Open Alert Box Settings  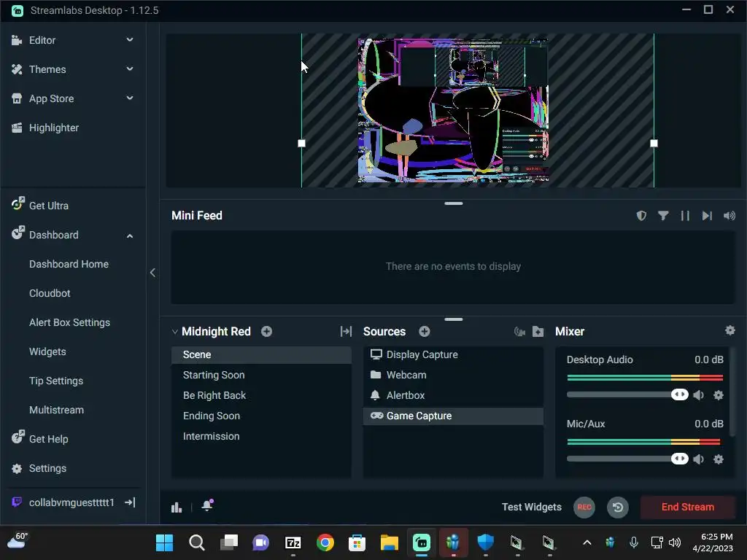pyautogui.click(x=69, y=322)
